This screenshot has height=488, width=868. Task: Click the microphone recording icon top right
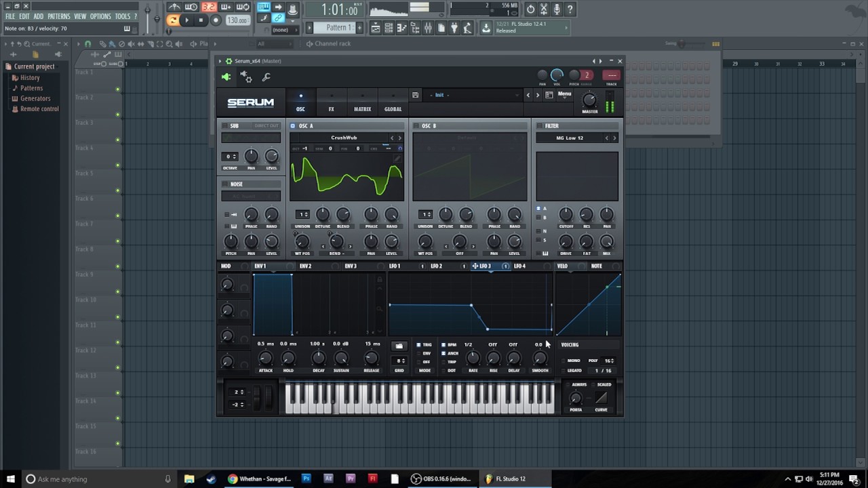click(x=557, y=9)
